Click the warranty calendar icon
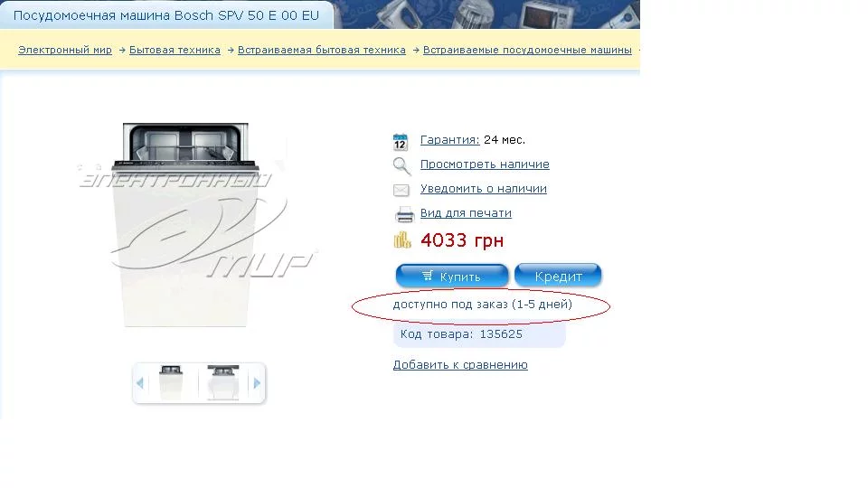868x488 pixels. [401, 142]
